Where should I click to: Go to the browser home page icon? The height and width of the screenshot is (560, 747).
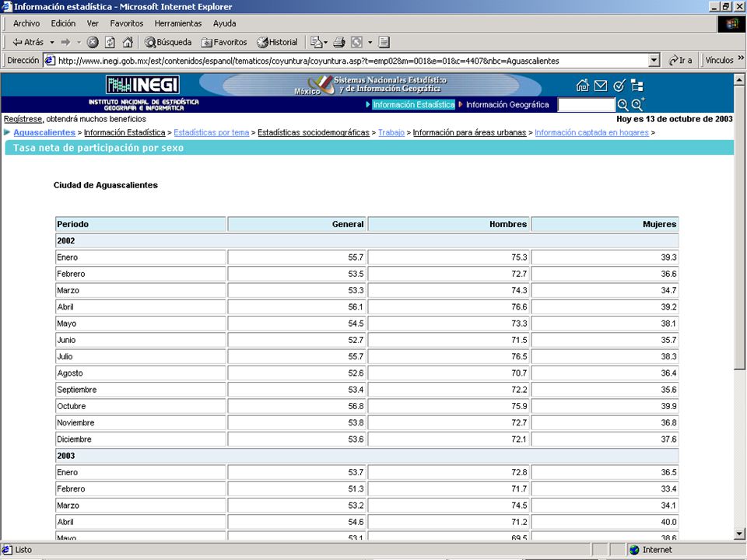tap(128, 42)
